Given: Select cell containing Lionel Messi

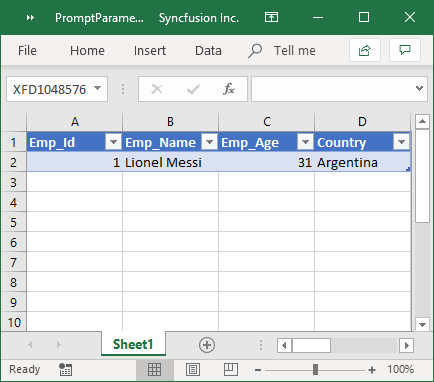Looking at the screenshot, I should coord(170,162).
